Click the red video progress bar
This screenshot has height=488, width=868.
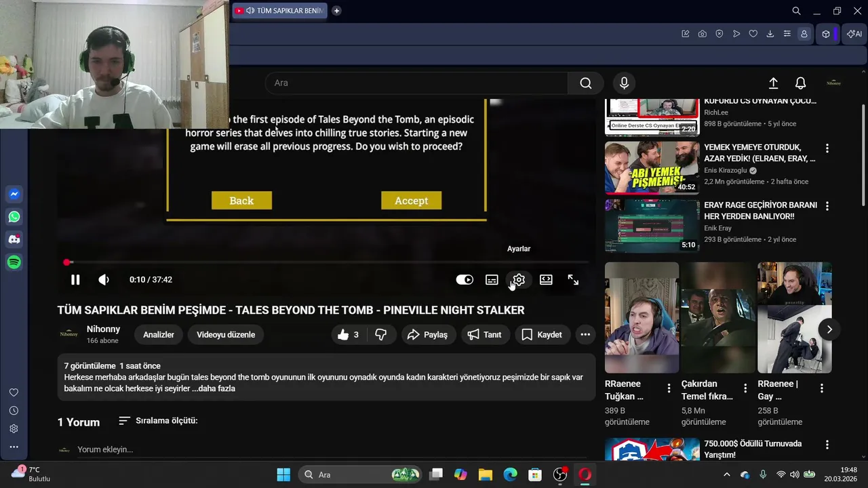tap(328, 262)
